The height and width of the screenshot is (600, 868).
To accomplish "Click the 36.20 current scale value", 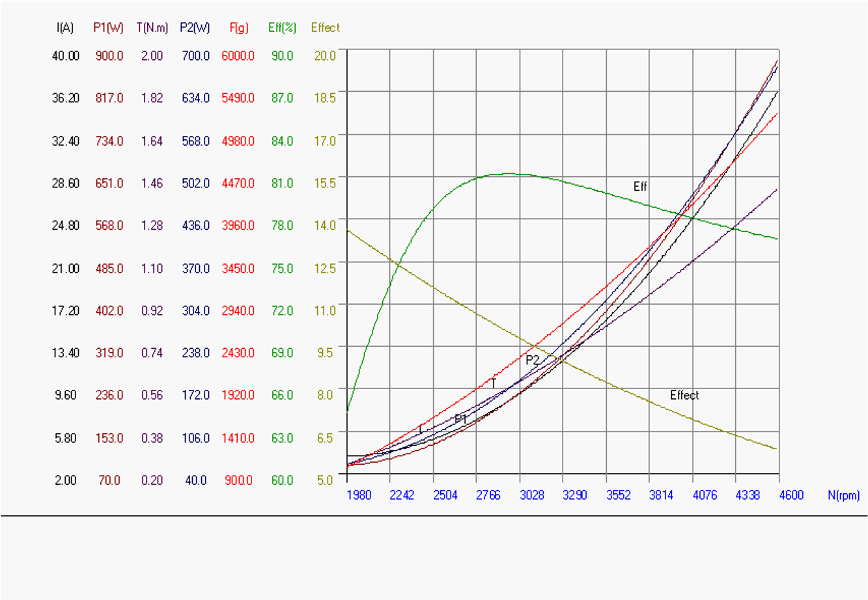I will 66,98.
